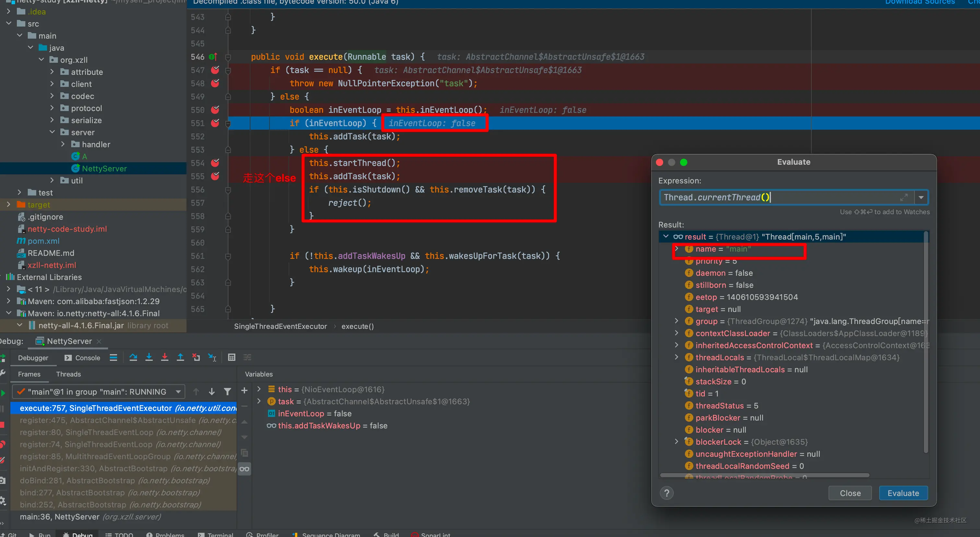
Task: Collapse the server package
Action: pyautogui.click(x=52, y=132)
